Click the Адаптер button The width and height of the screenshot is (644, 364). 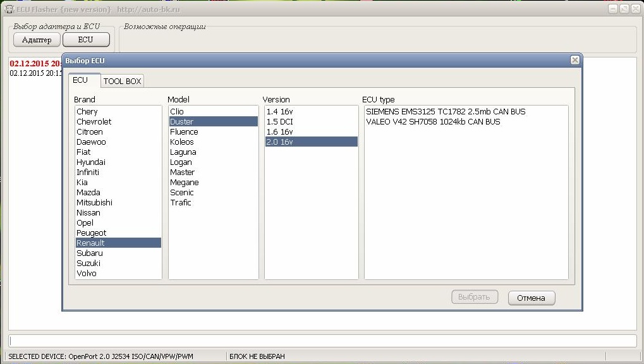click(x=37, y=40)
